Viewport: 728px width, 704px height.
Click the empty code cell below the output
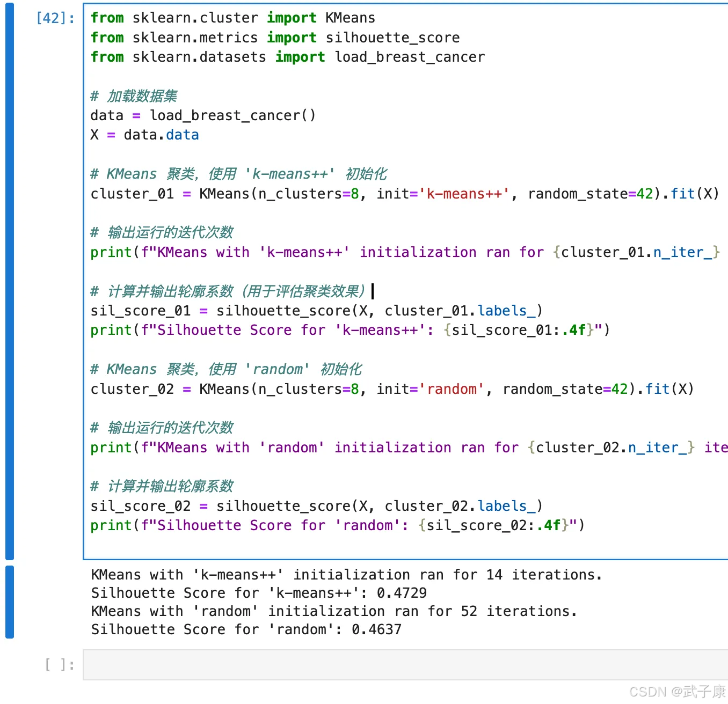(406, 665)
